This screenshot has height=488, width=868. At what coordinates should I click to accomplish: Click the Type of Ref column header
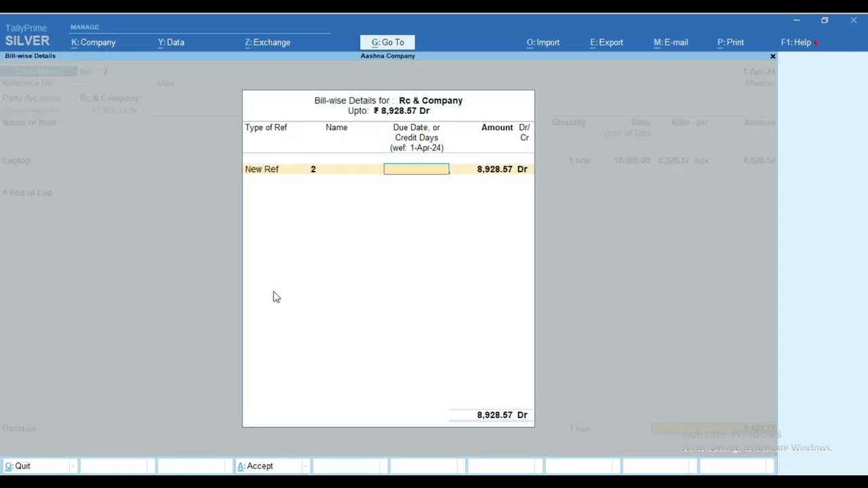click(x=266, y=127)
